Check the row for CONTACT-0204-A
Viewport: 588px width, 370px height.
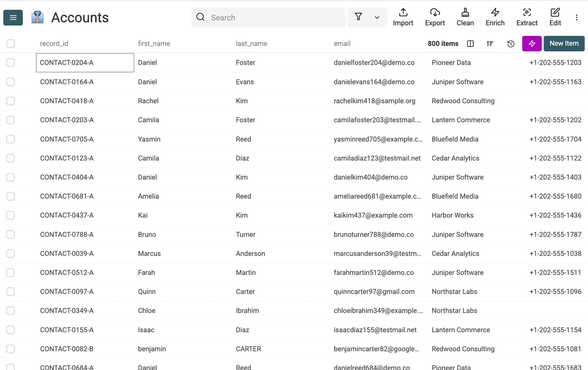(10, 63)
